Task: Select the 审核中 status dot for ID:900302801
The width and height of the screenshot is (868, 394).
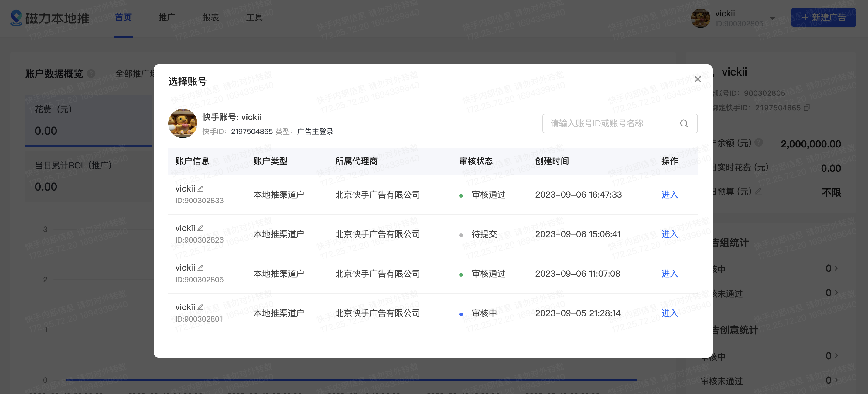Action: tap(461, 314)
